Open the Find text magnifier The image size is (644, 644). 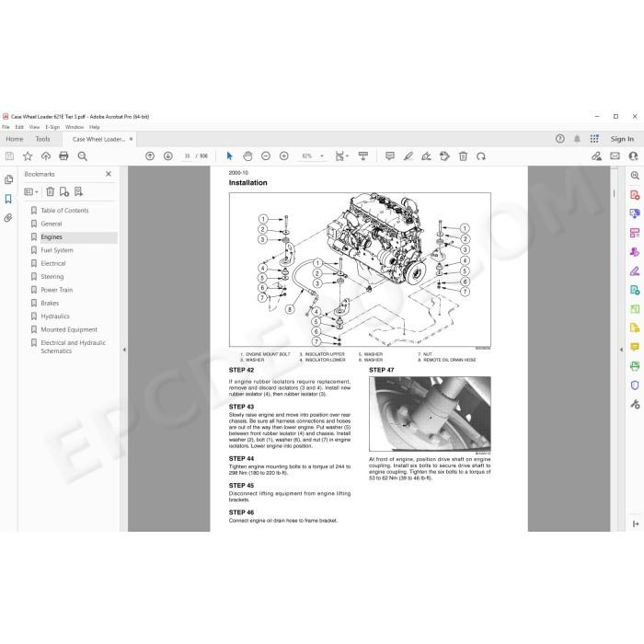pos(82,156)
